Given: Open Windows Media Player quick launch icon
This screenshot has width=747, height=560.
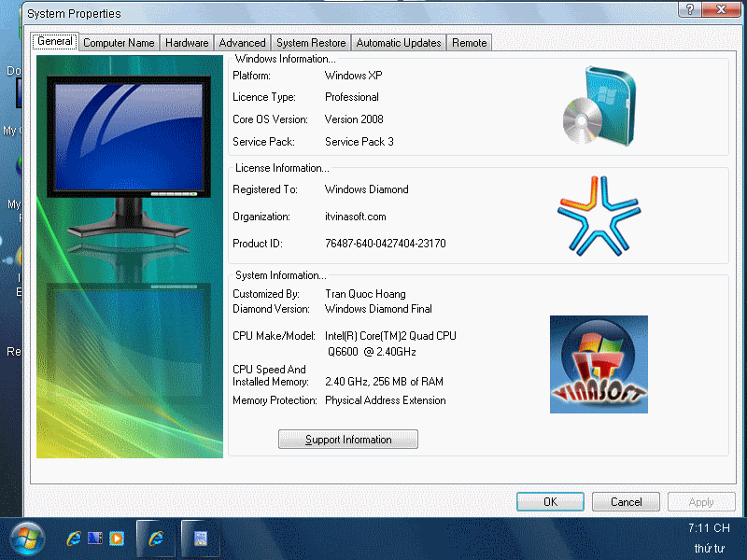Looking at the screenshot, I should tap(117, 539).
